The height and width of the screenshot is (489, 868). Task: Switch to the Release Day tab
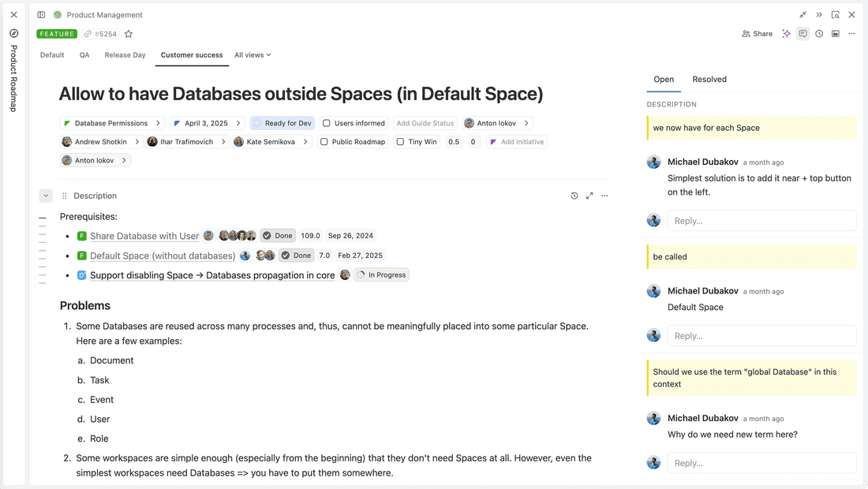(x=125, y=55)
